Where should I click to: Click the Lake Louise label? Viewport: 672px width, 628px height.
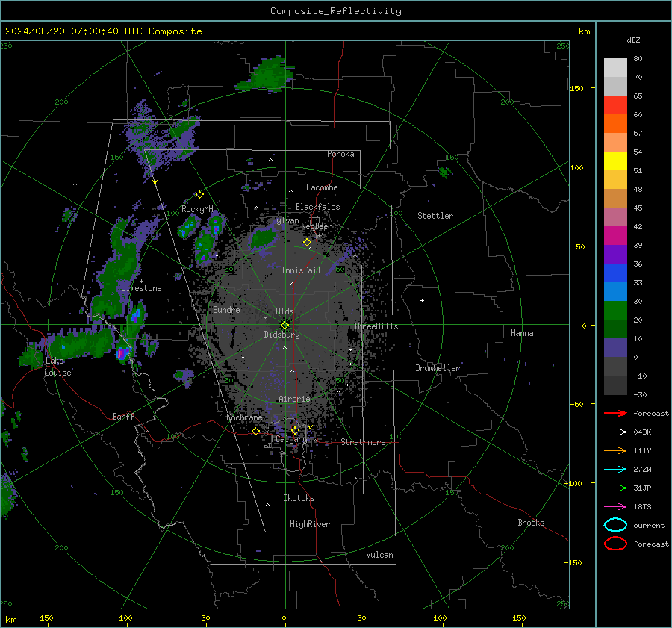[x=57, y=367]
